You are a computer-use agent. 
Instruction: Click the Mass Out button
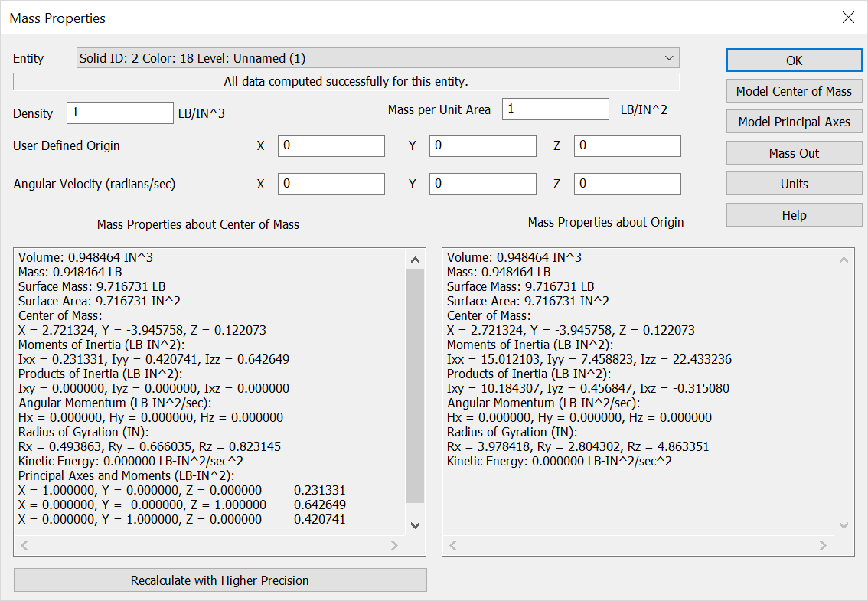794,152
